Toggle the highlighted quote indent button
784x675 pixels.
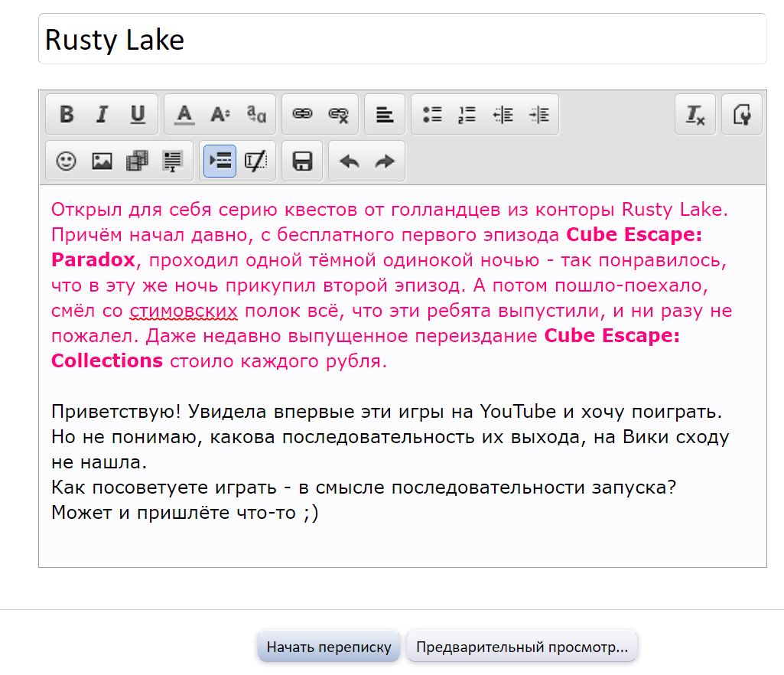220,161
